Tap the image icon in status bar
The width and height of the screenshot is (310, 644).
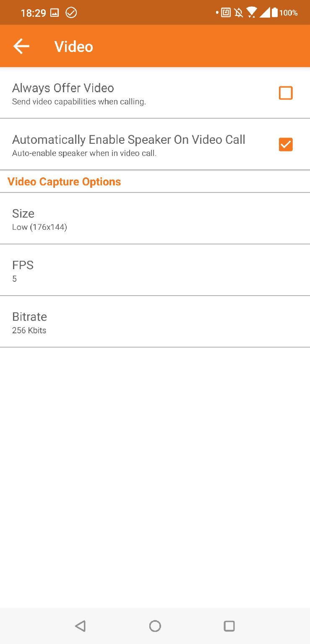pyautogui.click(x=55, y=13)
